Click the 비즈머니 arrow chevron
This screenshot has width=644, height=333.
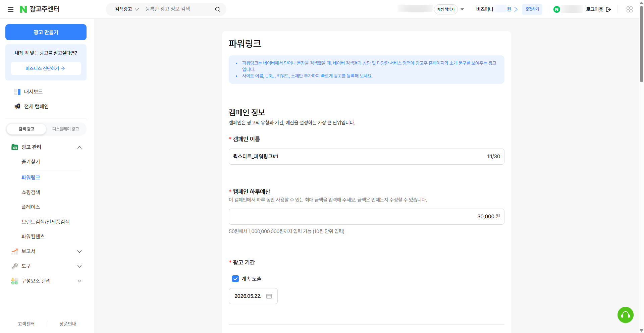[x=516, y=9]
